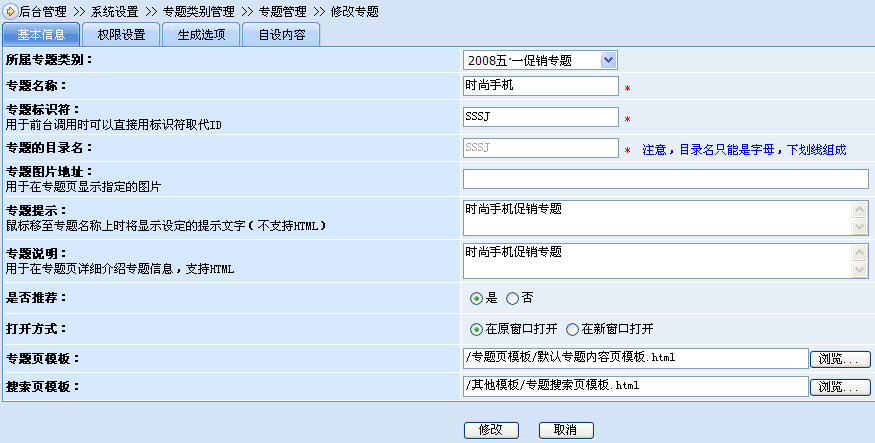Viewport: 875px width, 443px height.
Task: Expand the 所属专题类别 dropdown
Action: 540,60
